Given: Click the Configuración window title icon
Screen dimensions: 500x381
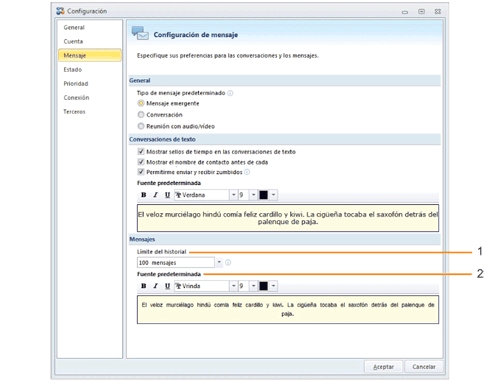Looking at the screenshot, I should click(60, 11).
